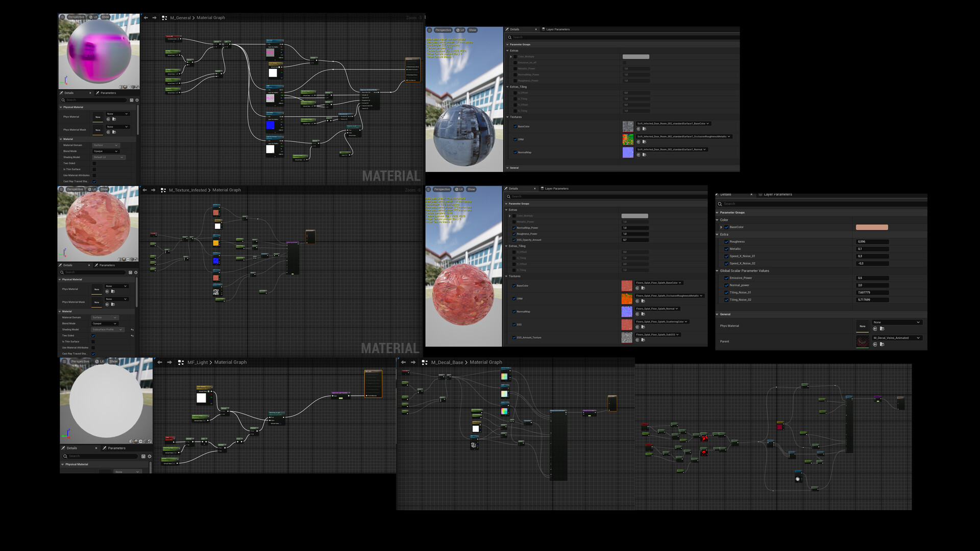
Task: Collapse the Global Scalar Parameter Values group
Action: (717, 271)
